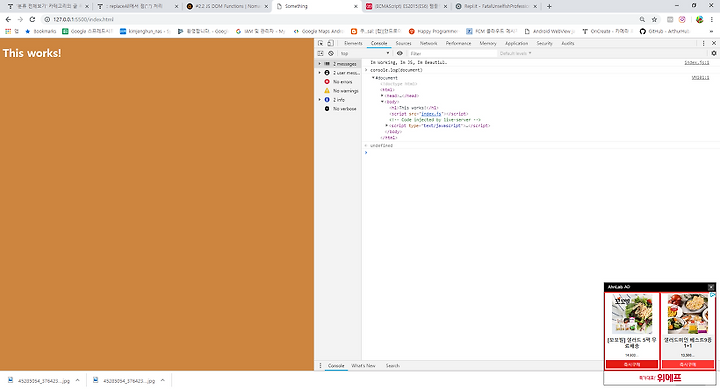Collapse the #document node
Image resolution: width=720 pixels, height=389 pixels.
tap(373, 78)
